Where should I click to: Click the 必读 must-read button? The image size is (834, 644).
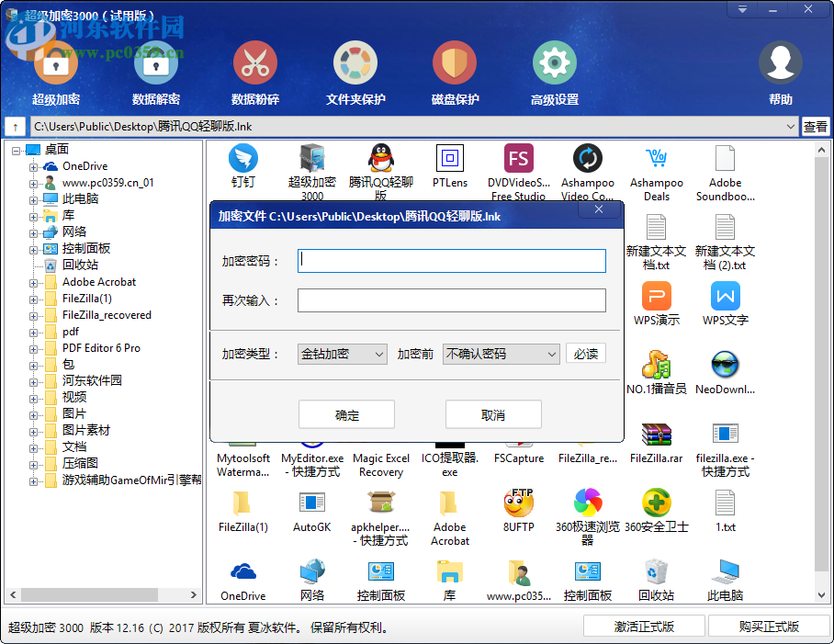[585, 353]
